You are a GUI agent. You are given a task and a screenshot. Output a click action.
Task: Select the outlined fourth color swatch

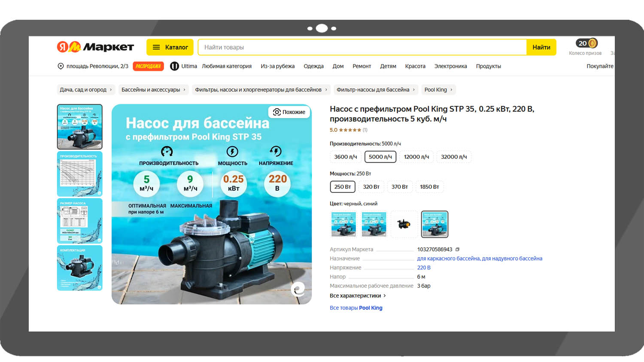click(x=434, y=224)
